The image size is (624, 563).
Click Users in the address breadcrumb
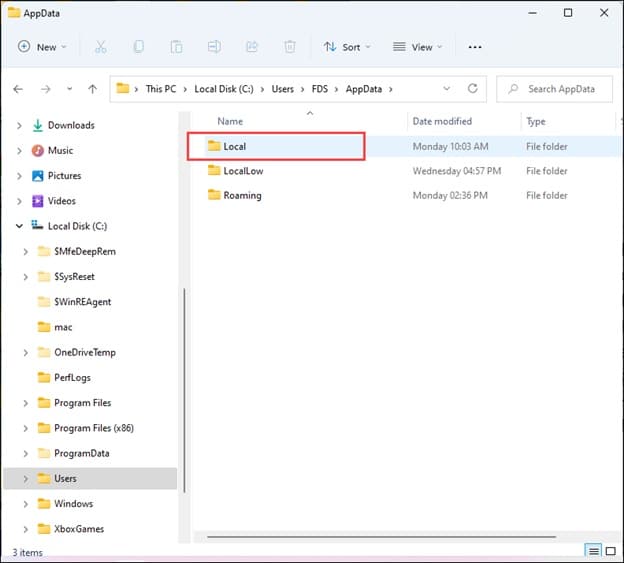pos(282,89)
